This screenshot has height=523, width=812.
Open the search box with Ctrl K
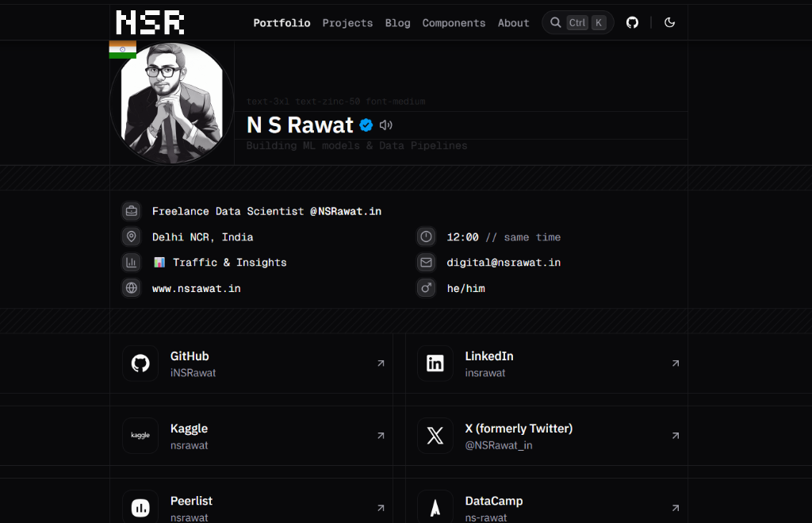578,22
